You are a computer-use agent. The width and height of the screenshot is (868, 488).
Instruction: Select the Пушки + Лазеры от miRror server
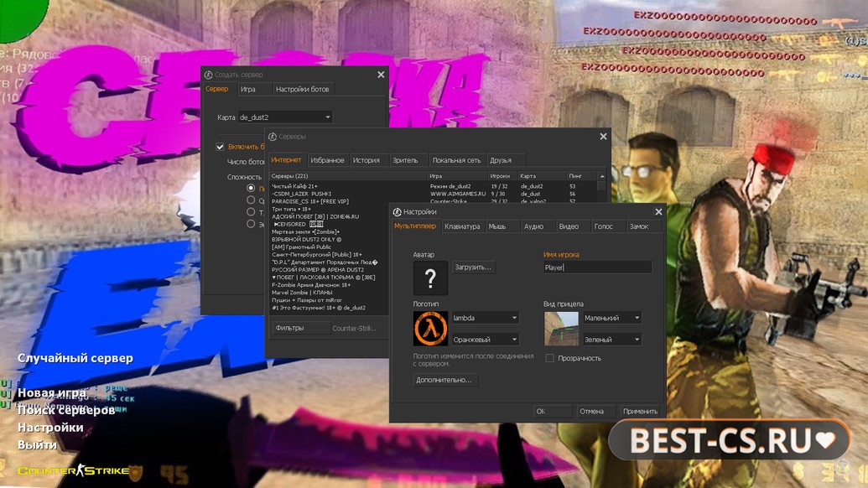[330, 300]
